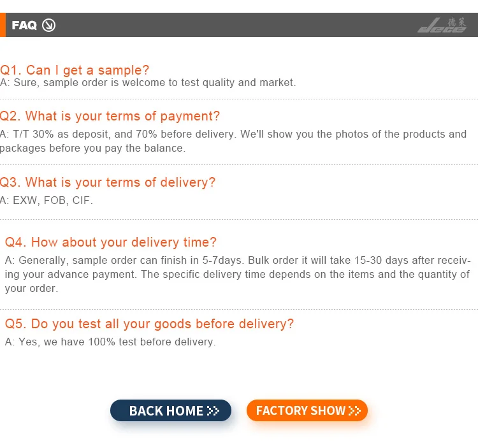Viewport: 478px width, 448px height.
Task: Click the Chinese characters above the logo
Action: coord(458,22)
